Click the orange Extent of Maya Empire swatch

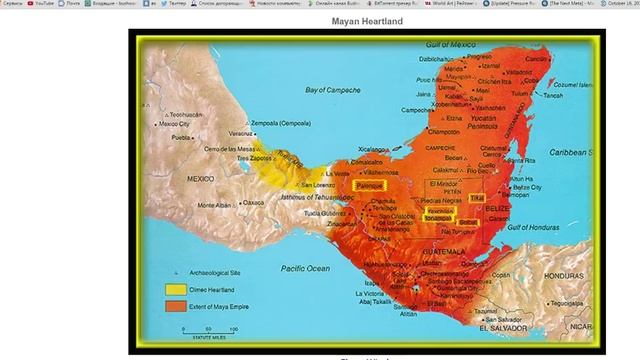(176, 307)
